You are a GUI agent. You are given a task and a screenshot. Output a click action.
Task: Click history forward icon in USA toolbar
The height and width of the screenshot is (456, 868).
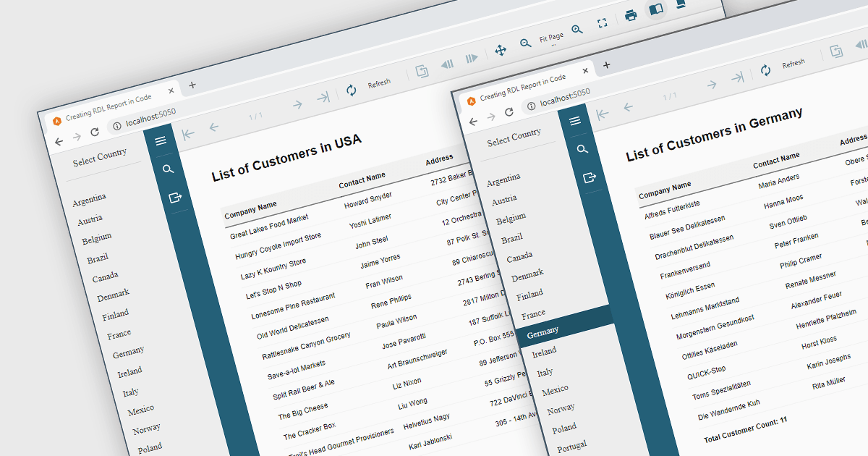[472, 57]
